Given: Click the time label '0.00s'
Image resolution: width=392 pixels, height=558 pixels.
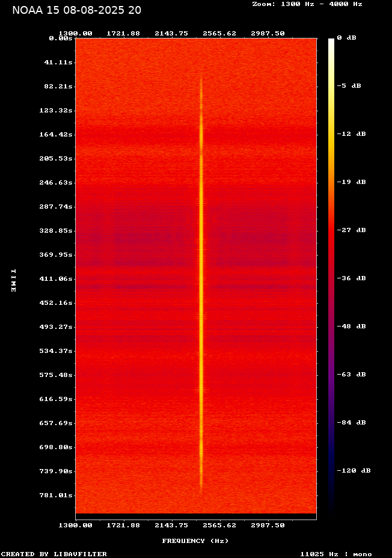Looking at the screenshot, I should pos(61,38).
